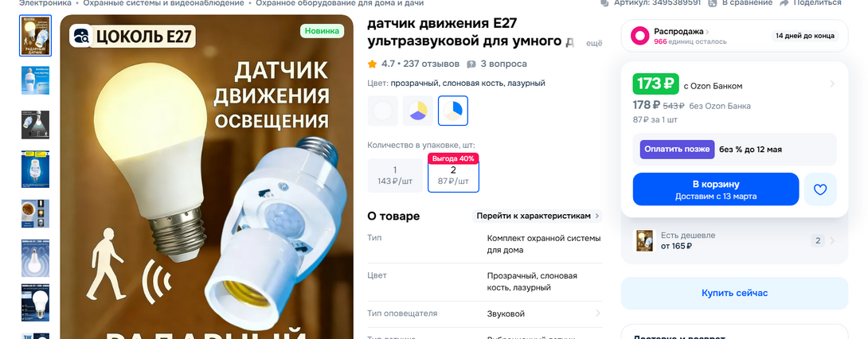
Task: Open 237 отзывов reviews link
Action: (x=432, y=64)
